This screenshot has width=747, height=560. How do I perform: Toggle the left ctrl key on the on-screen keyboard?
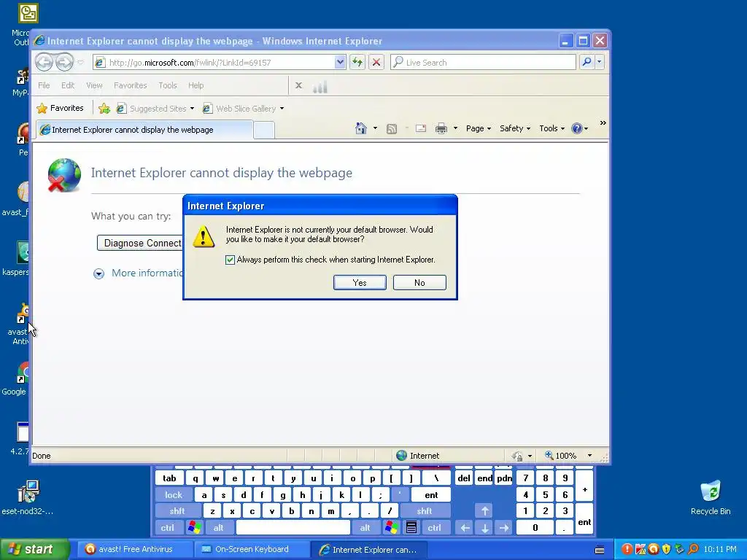click(167, 528)
